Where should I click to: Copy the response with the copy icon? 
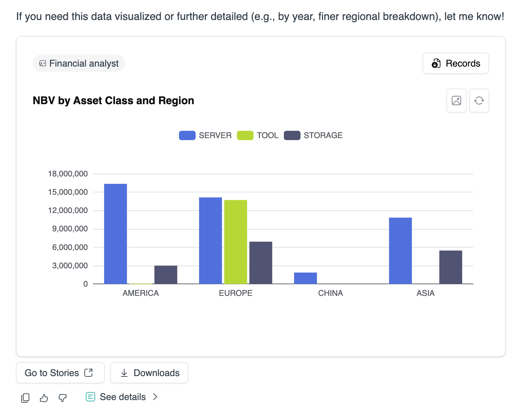(25, 398)
